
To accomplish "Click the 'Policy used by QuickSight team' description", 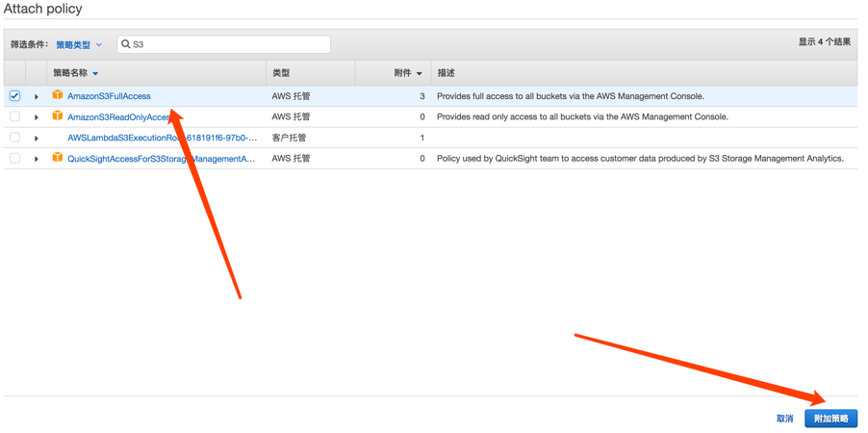I will pyautogui.click(x=641, y=159).
